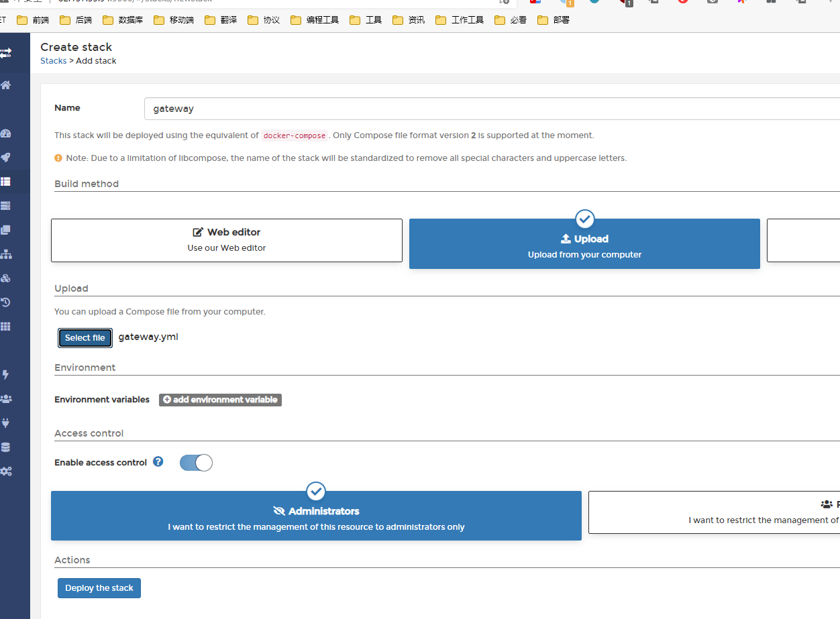Open the 必看 bookmark folder
This screenshot has width=840, height=619.
511,20
